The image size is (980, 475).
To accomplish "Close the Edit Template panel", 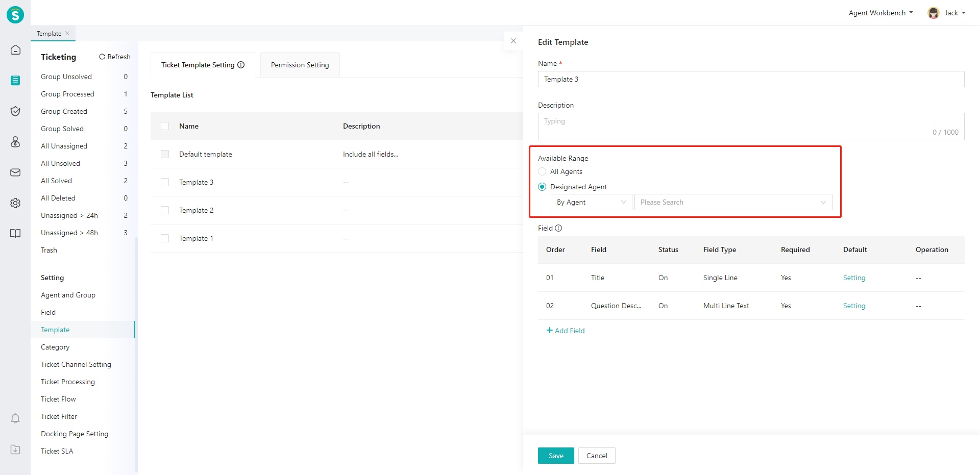I will [x=513, y=41].
